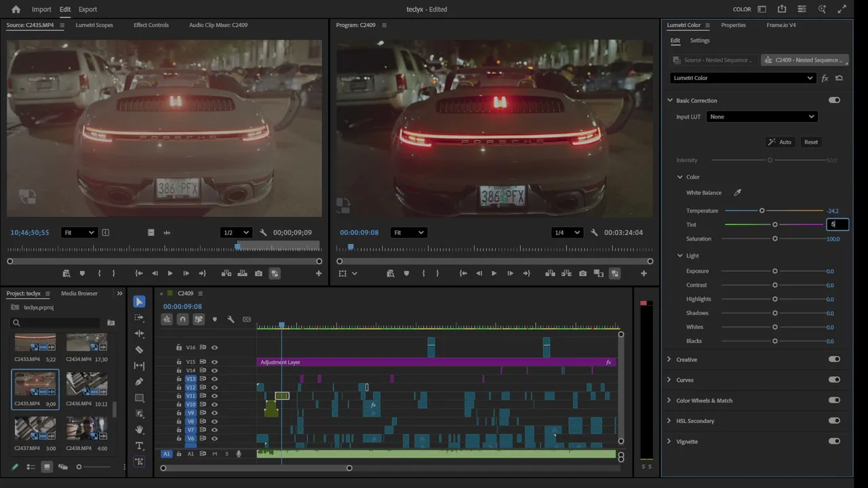Image resolution: width=868 pixels, height=488 pixels.
Task: Open the Frame.io V4 tab
Action: click(781, 25)
